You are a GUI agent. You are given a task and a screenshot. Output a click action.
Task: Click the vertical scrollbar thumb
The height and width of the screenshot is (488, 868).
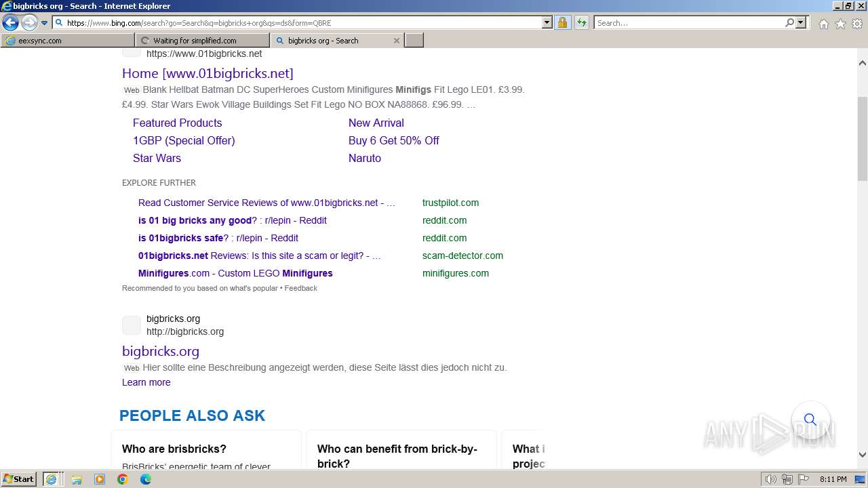[x=862, y=139]
